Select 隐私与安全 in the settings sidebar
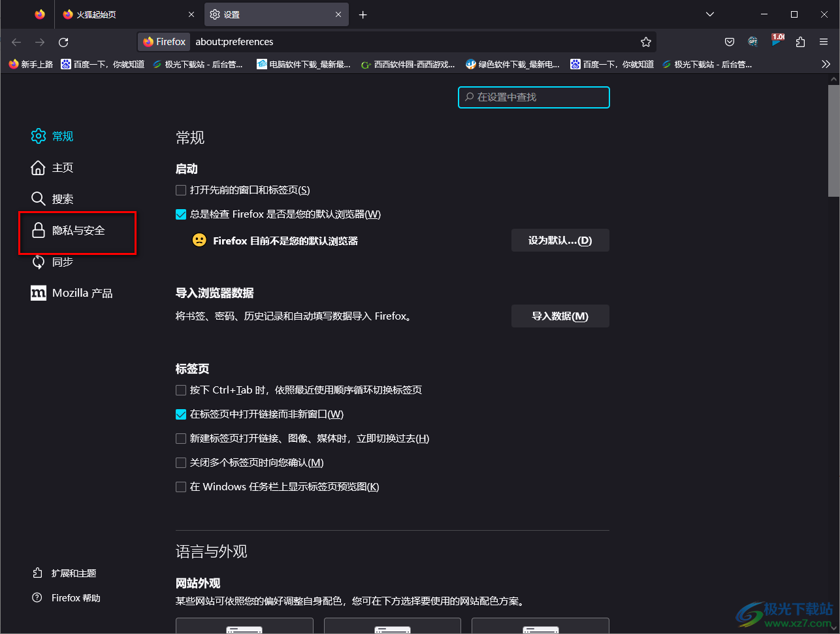Viewport: 840px width, 634px height. (78, 230)
